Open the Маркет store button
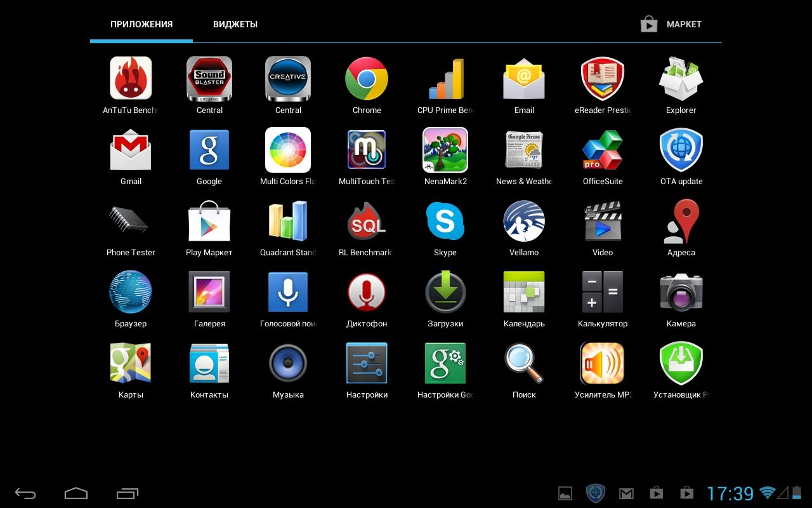The height and width of the screenshot is (508, 812). [671, 24]
